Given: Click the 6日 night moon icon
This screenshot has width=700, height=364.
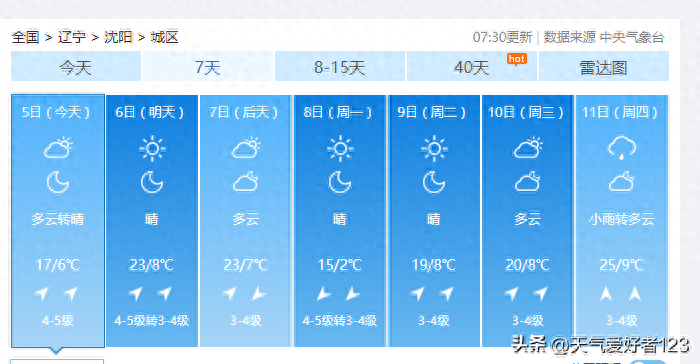Looking at the screenshot, I should pos(152,182).
